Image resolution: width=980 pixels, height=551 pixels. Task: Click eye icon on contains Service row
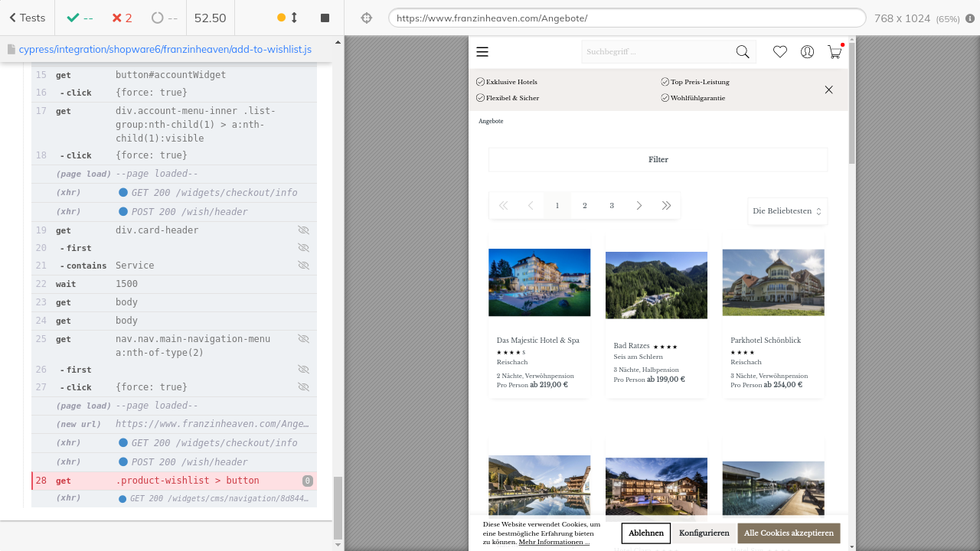pyautogui.click(x=303, y=266)
